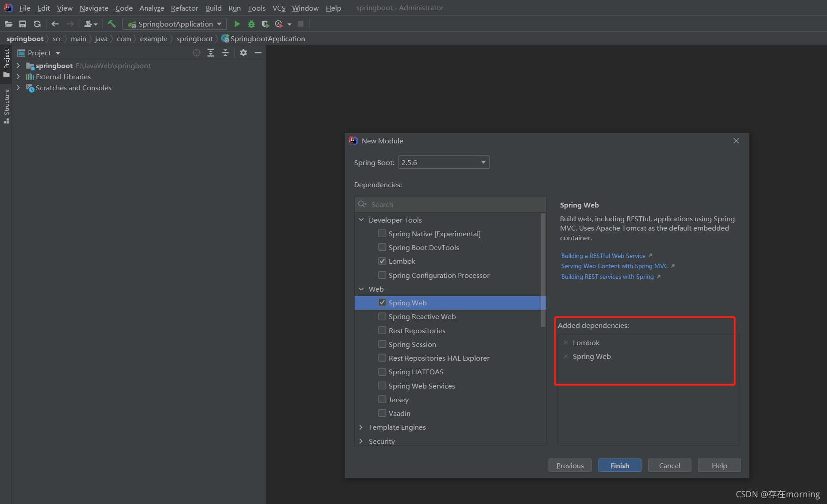Open the Build menu
The image size is (827, 504).
[x=213, y=8]
